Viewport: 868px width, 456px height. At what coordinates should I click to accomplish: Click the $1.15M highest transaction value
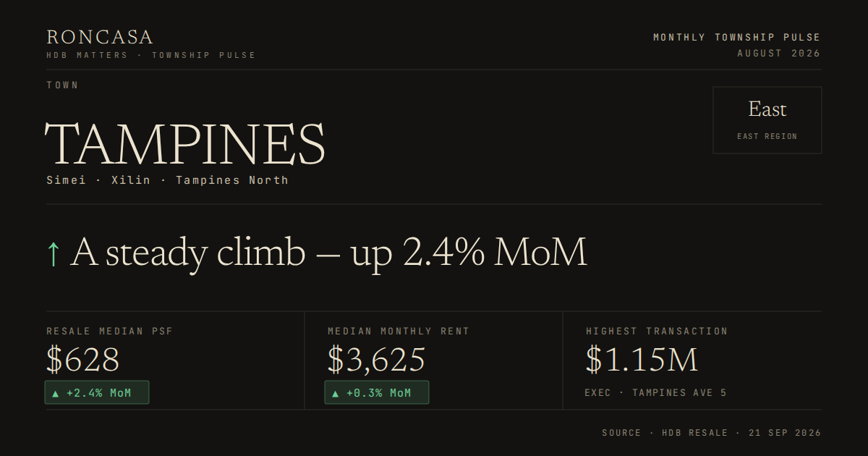pyautogui.click(x=642, y=360)
